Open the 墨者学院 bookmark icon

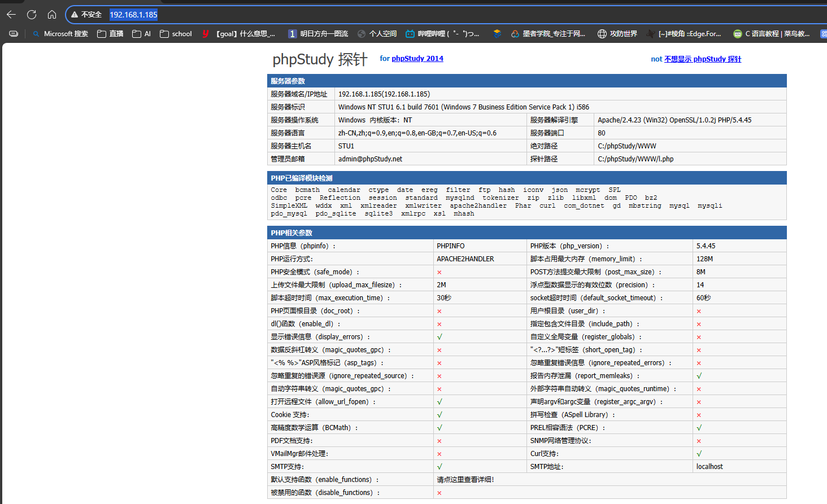point(515,33)
